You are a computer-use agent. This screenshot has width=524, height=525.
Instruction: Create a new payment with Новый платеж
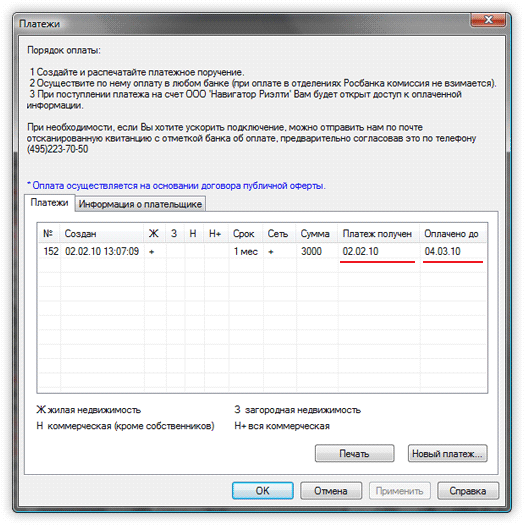click(x=447, y=453)
